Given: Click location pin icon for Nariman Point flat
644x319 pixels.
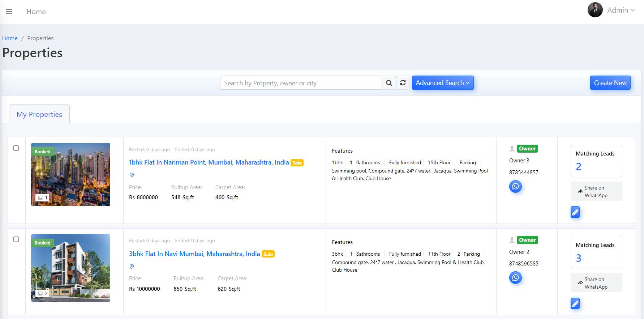Looking at the screenshot, I should (132, 175).
